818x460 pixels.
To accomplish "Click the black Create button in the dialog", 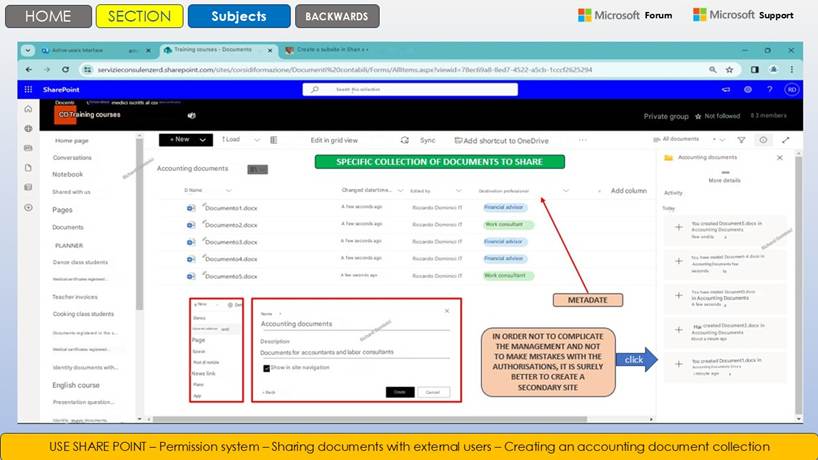I will click(x=399, y=392).
